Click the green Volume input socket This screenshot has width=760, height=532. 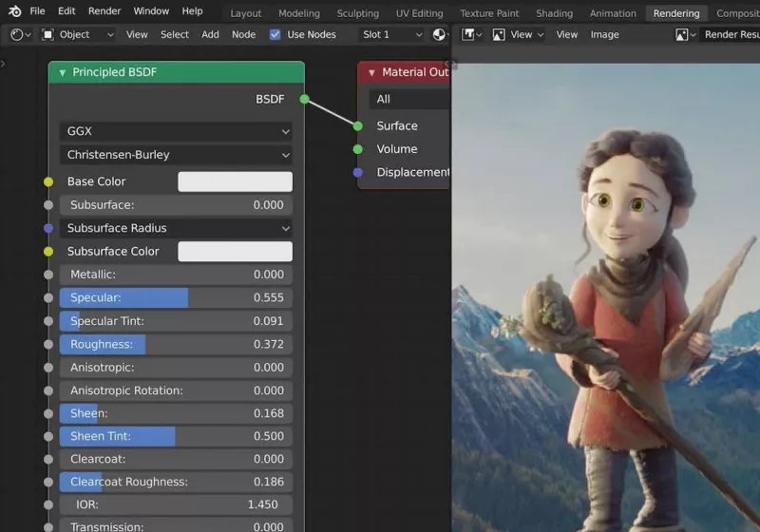tap(358, 149)
